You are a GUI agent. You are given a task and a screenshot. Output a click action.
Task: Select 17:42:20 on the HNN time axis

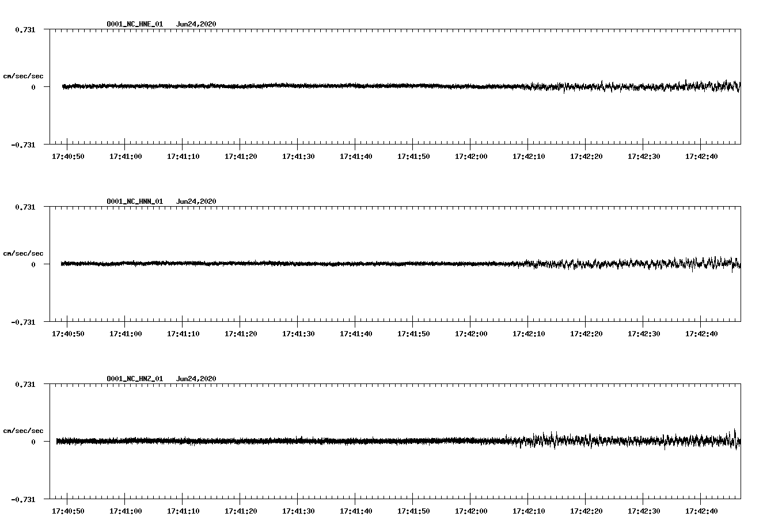586,333
